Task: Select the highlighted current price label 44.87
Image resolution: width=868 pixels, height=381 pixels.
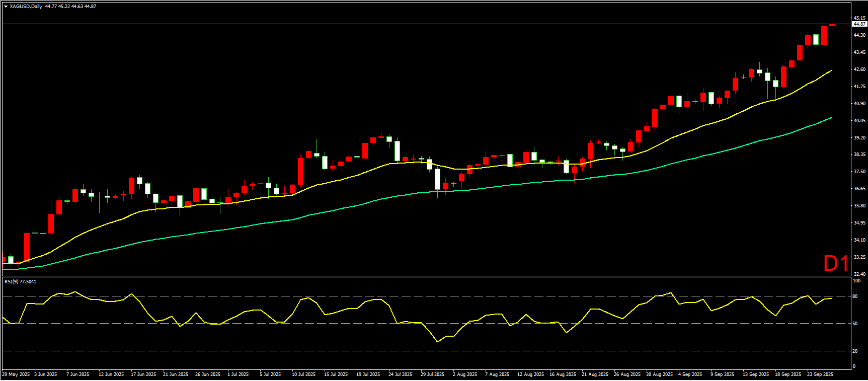Action: point(859,24)
